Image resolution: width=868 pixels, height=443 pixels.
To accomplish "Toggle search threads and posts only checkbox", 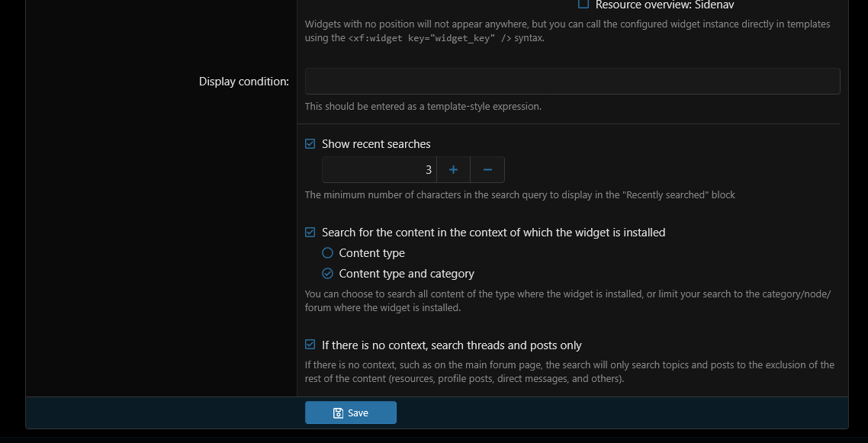I will (x=310, y=345).
